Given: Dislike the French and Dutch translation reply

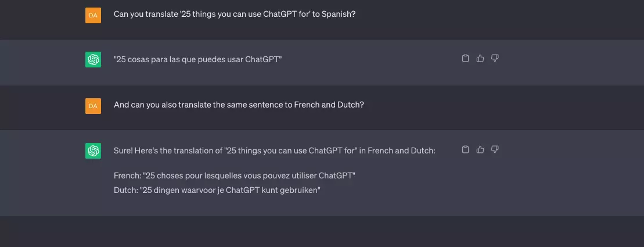Looking at the screenshot, I should point(495,149).
